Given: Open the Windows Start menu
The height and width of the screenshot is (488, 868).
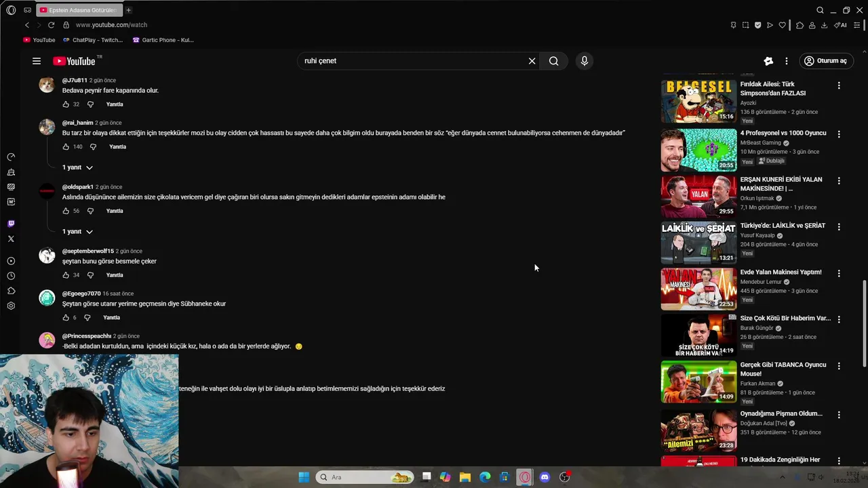Looking at the screenshot, I should pos(304,477).
